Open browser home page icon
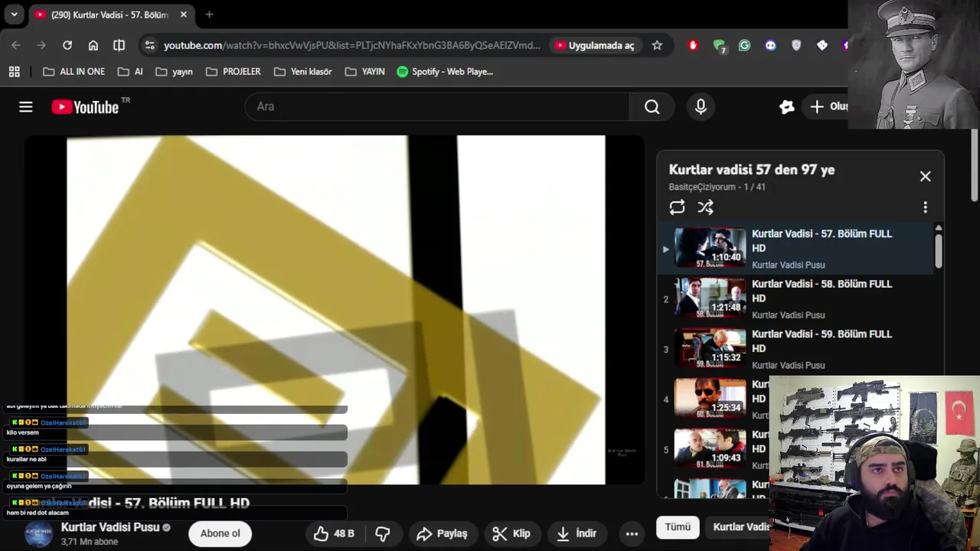This screenshot has height=551, width=980. tap(93, 45)
